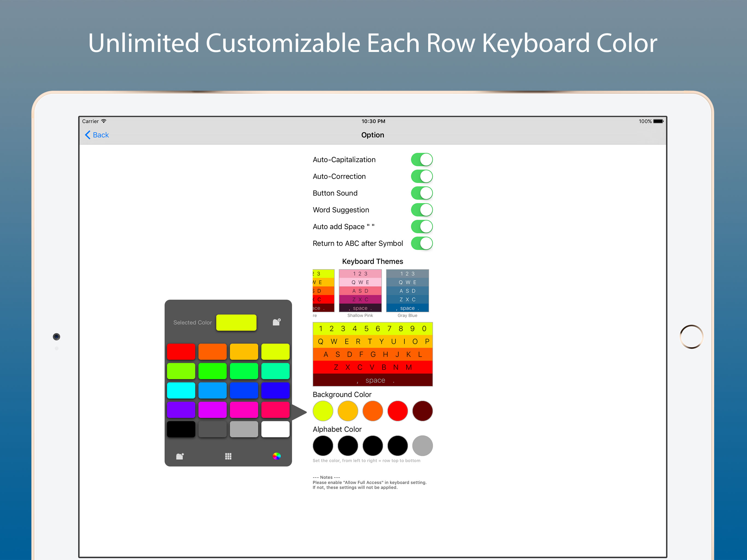Click the dark red Background Color circle

point(422,411)
